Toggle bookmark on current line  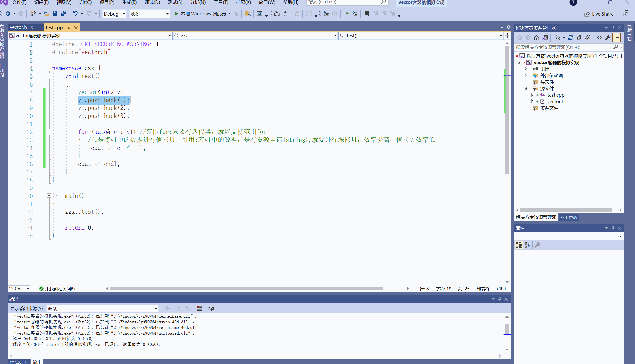[x=366, y=14]
